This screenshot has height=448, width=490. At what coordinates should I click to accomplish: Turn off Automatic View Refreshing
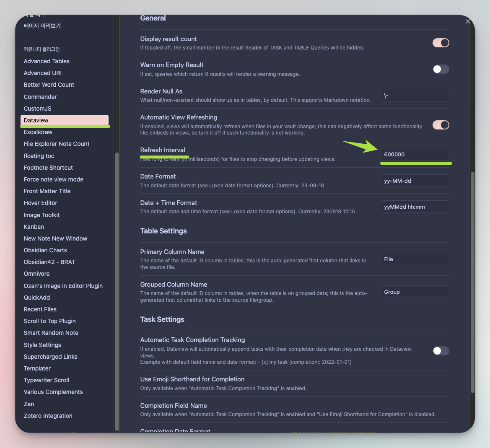click(441, 125)
